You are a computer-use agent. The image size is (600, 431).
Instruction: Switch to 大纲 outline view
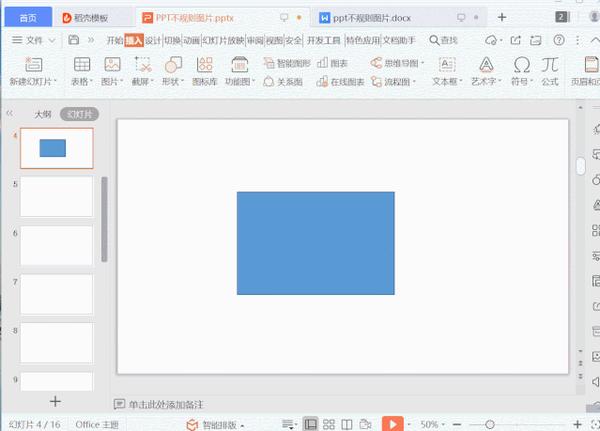[43, 114]
